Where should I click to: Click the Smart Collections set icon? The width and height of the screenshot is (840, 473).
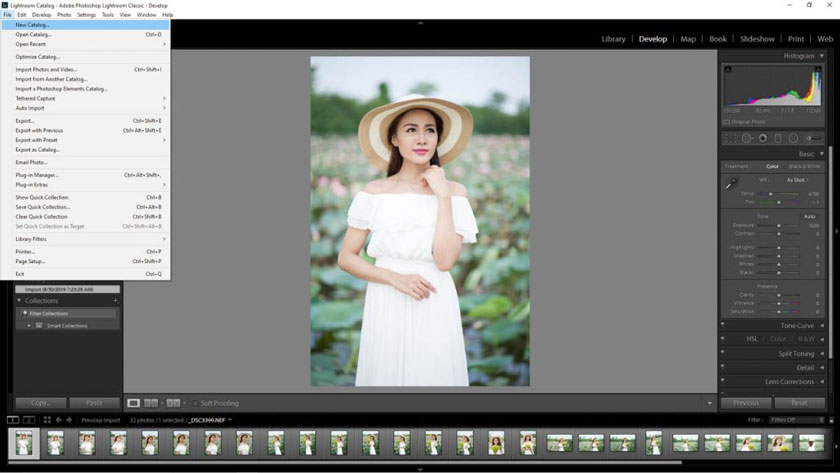coord(39,325)
